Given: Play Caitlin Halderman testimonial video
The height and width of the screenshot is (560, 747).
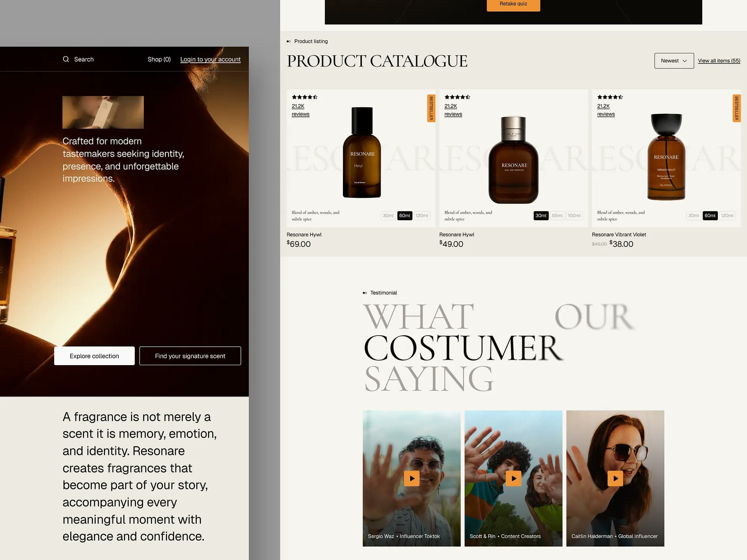Looking at the screenshot, I should click(x=615, y=478).
